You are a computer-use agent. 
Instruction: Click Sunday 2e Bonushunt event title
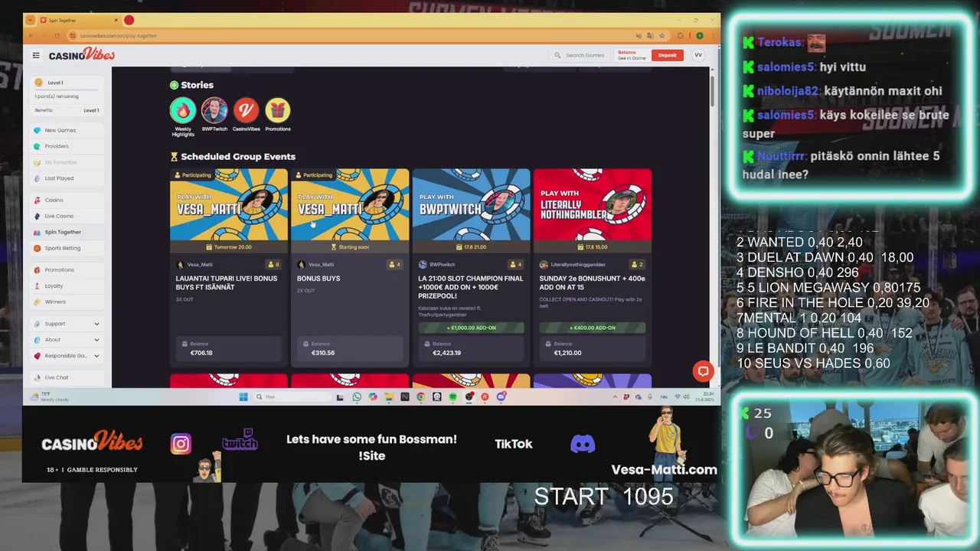(x=592, y=282)
